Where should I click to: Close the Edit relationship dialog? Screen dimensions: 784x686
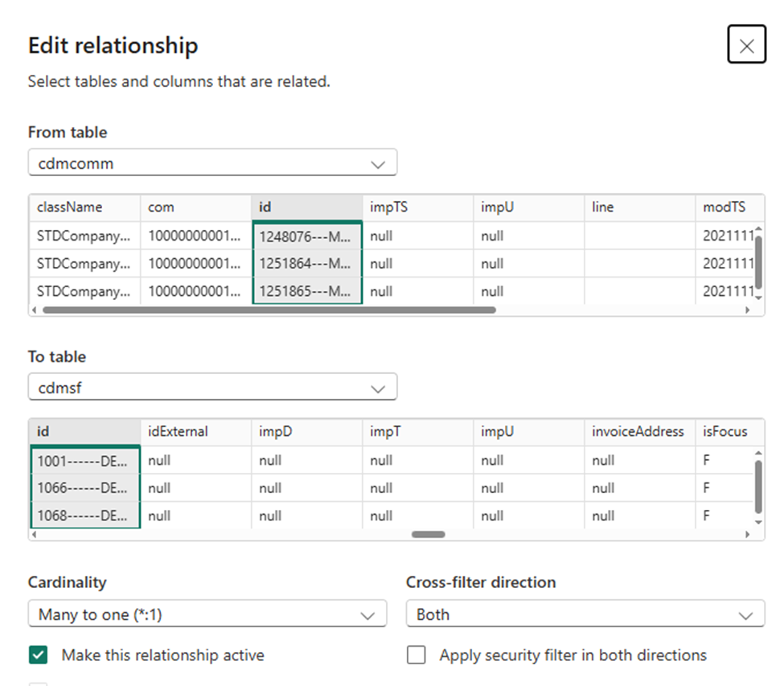pyautogui.click(x=746, y=44)
